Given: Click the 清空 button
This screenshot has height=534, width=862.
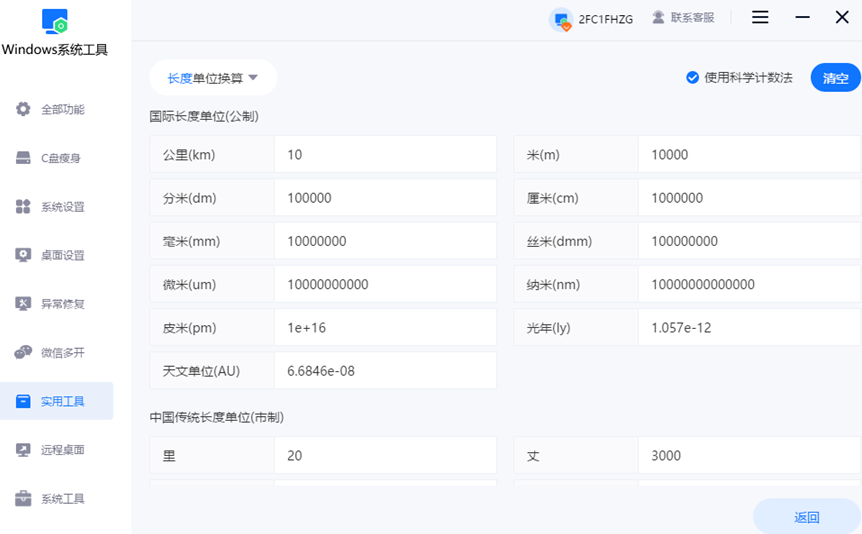Looking at the screenshot, I should [x=836, y=78].
